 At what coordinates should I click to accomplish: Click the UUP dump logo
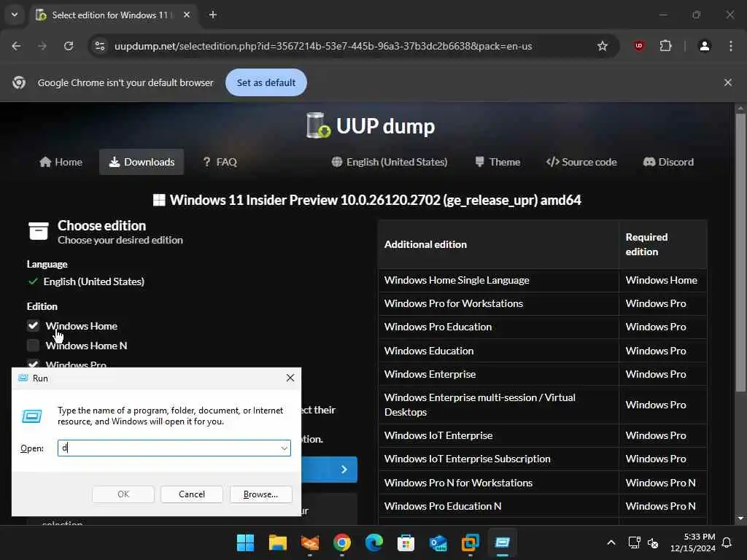click(x=370, y=125)
